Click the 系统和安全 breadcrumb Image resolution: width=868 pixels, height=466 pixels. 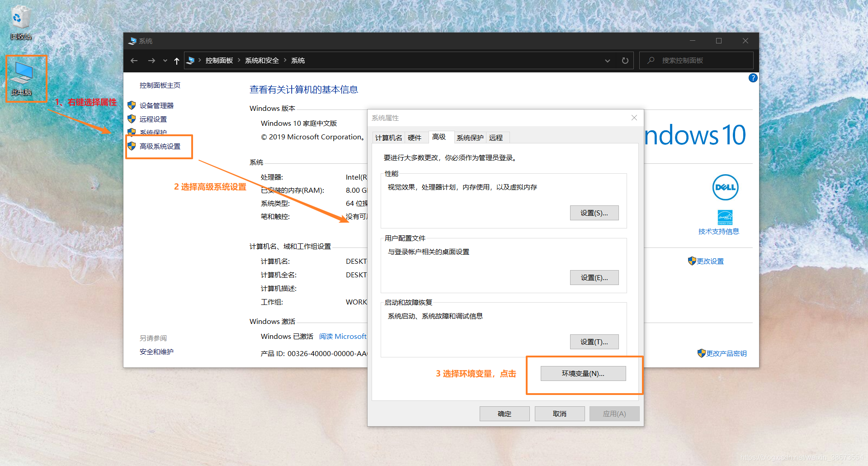262,61
